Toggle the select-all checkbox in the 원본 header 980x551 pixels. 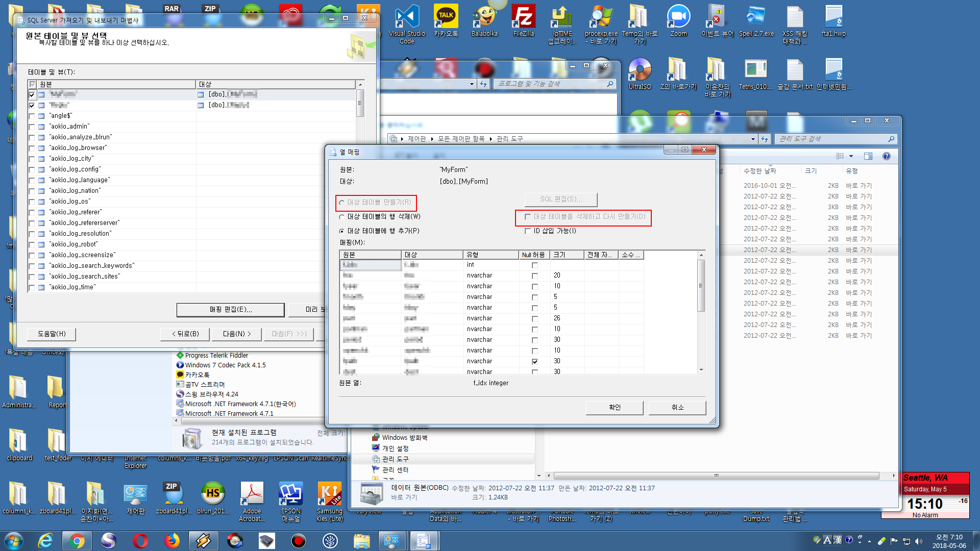pos(32,84)
